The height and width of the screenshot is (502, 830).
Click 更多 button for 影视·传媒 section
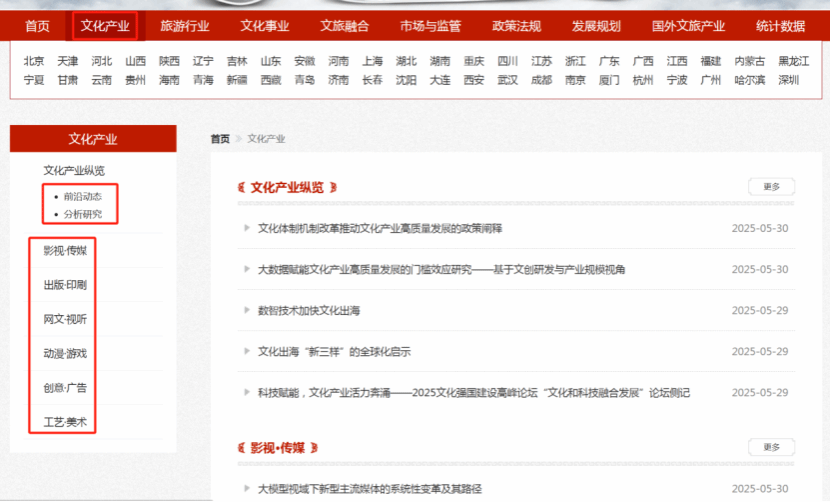[771, 447]
